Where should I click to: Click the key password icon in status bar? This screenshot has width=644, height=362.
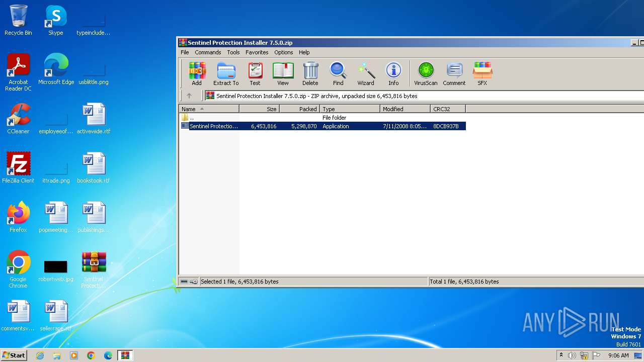click(x=194, y=282)
